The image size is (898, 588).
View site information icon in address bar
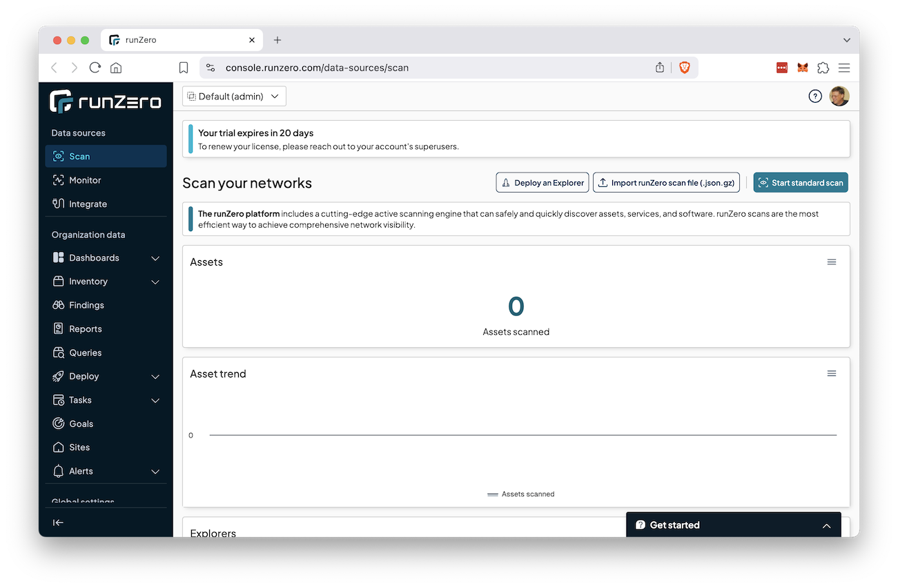coord(211,68)
